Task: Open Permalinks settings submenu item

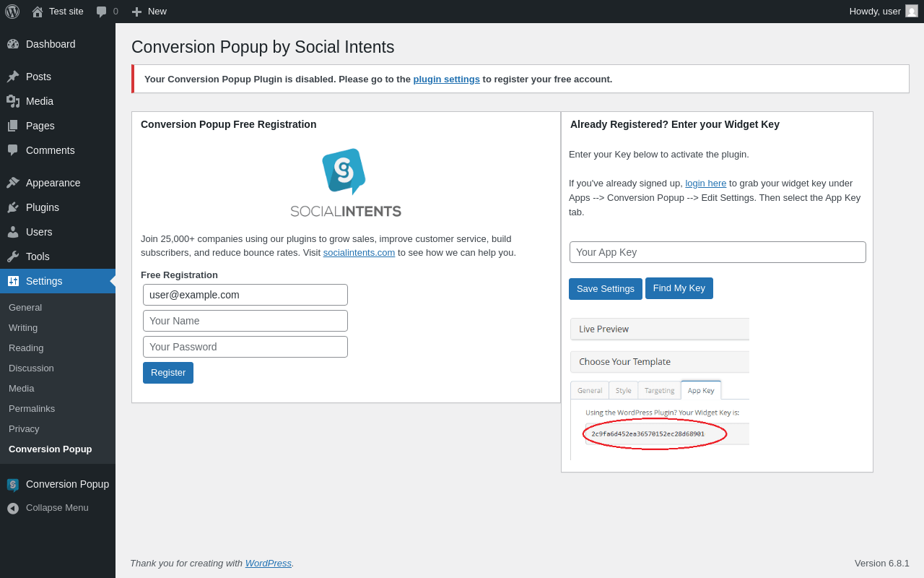Action: (x=32, y=408)
